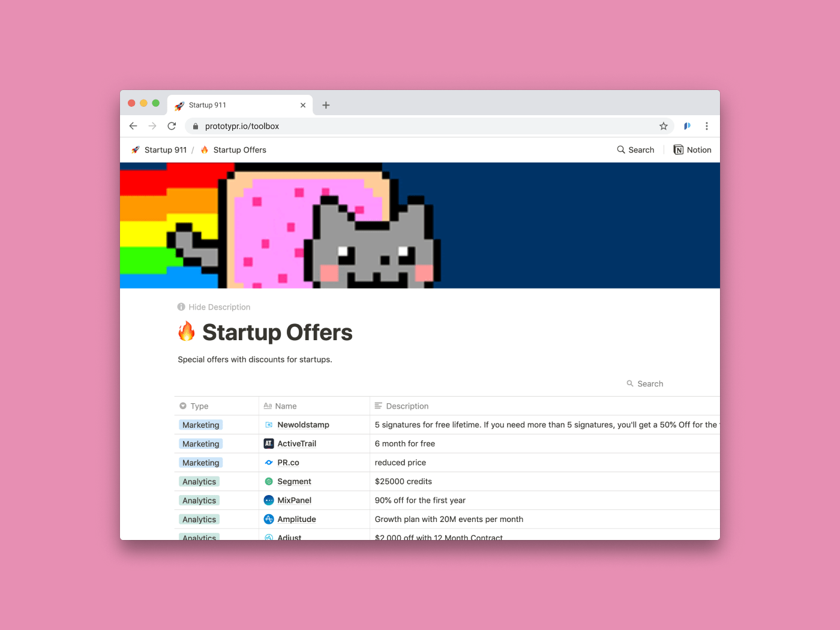Screen dimensions: 840x630
Task: Click '90% off for the first year' cell
Action: [545, 500]
